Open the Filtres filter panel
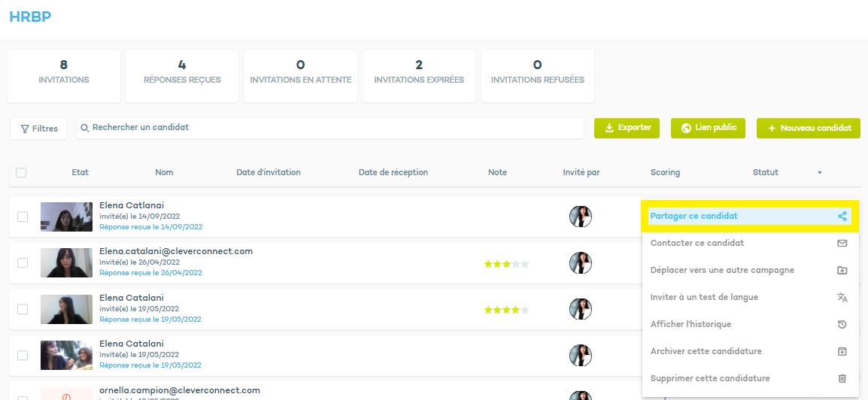The image size is (868, 400). point(39,129)
